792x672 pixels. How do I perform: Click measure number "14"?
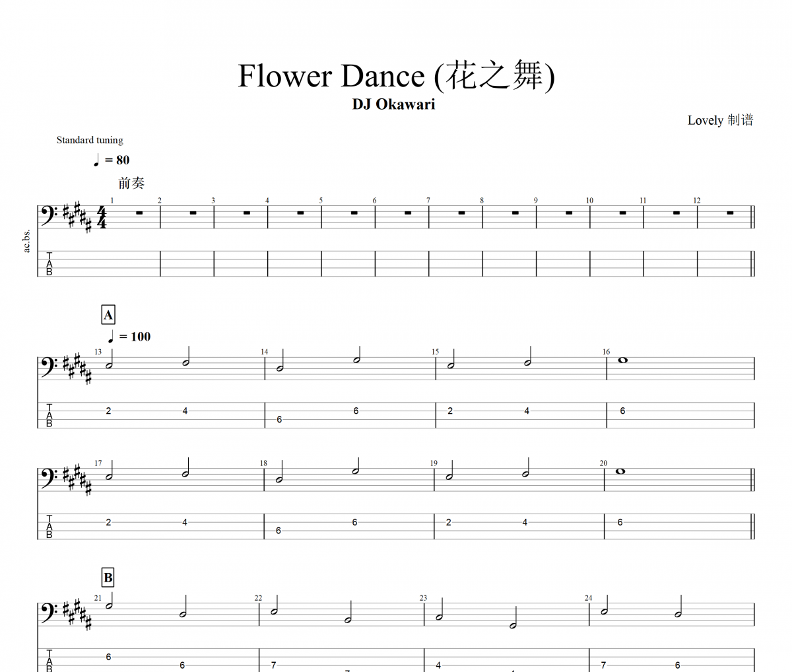[x=264, y=352]
